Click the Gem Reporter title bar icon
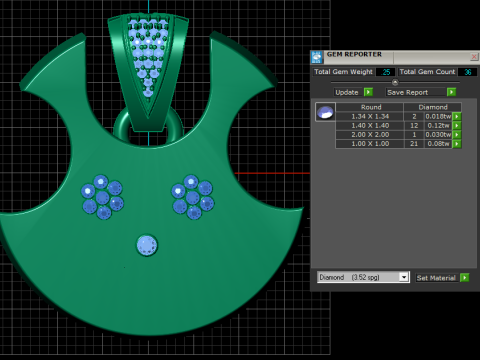 (x=317, y=57)
